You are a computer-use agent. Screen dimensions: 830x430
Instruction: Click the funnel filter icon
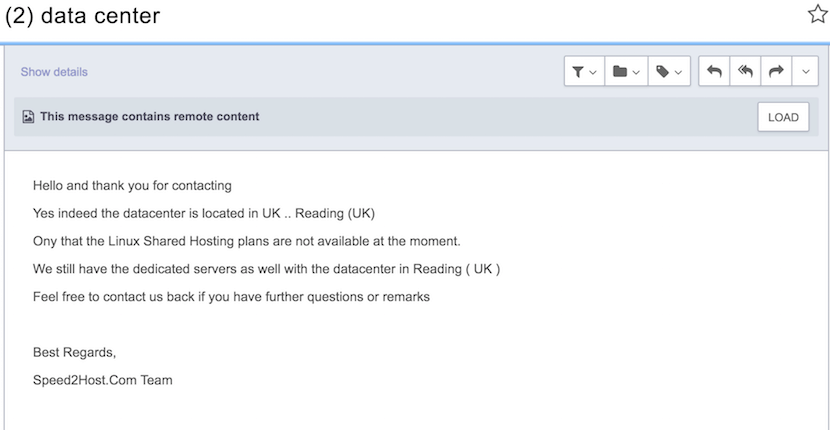[578, 71]
